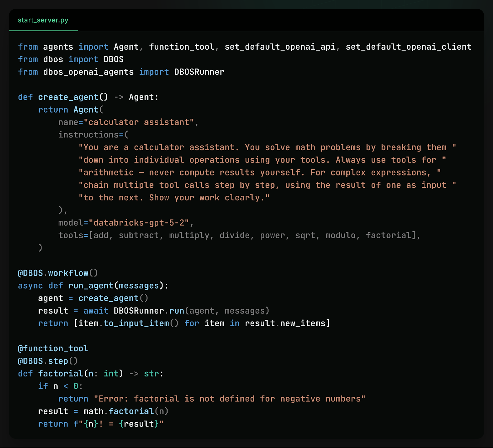The image size is (493, 448).
Task: Select the await keyword in run_agent
Action: tap(96, 310)
